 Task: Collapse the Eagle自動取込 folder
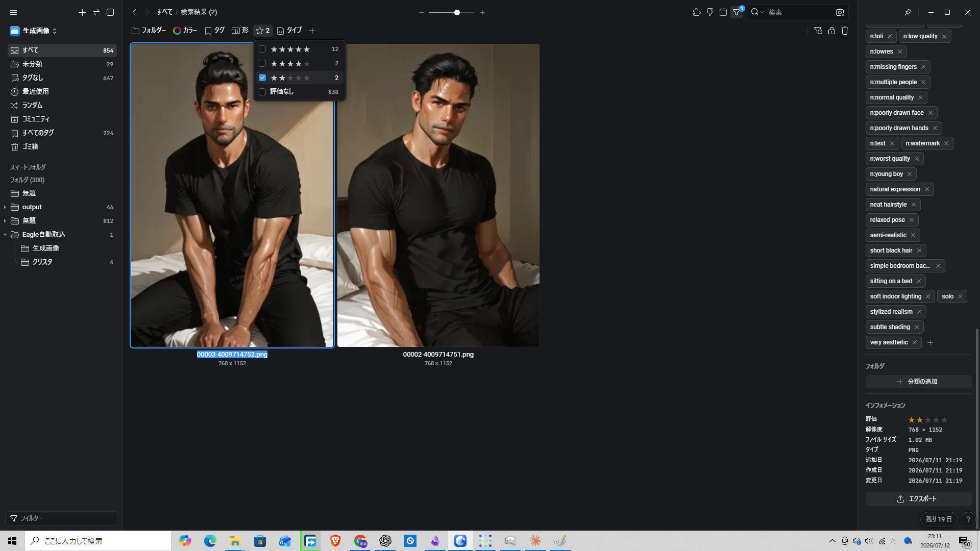pos(5,235)
